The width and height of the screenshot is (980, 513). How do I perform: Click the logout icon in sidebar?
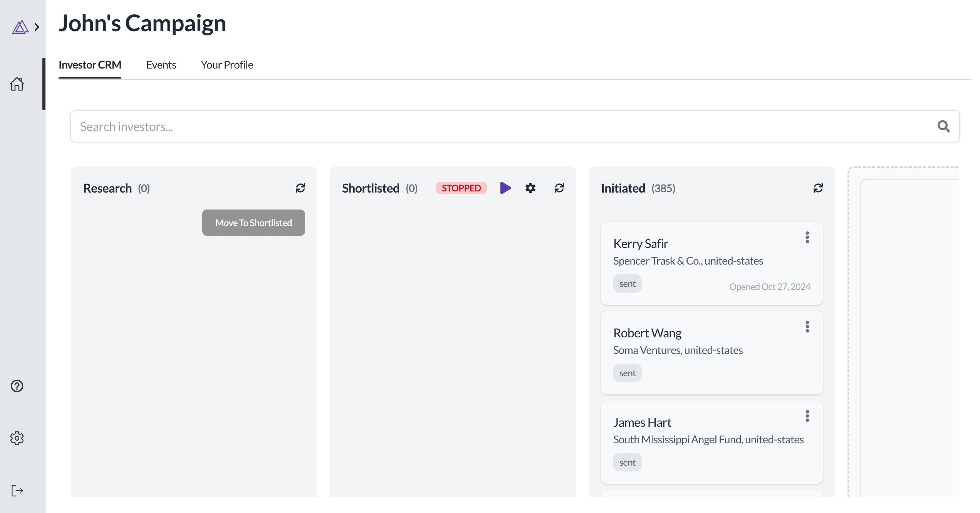[17, 491]
